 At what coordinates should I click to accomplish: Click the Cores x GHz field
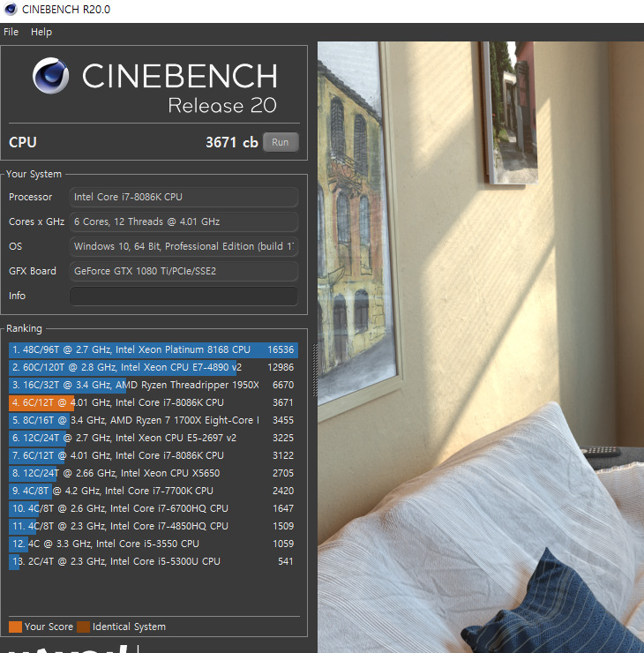tap(183, 221)
